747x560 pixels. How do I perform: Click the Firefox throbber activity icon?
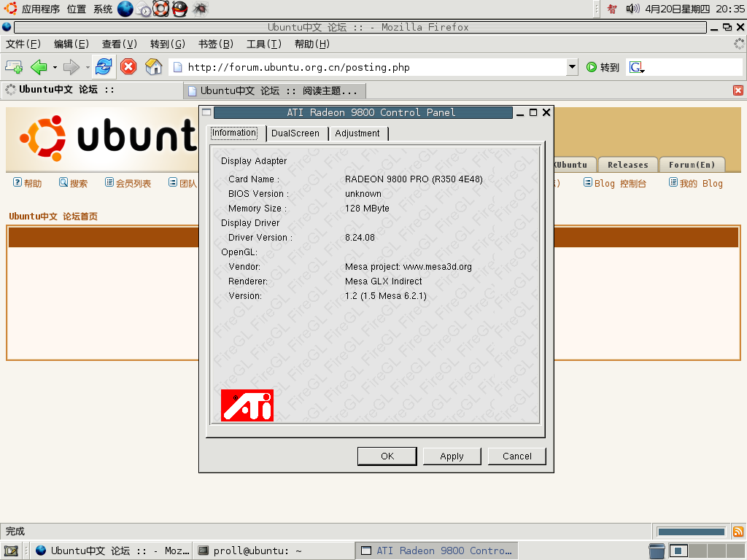739,44
